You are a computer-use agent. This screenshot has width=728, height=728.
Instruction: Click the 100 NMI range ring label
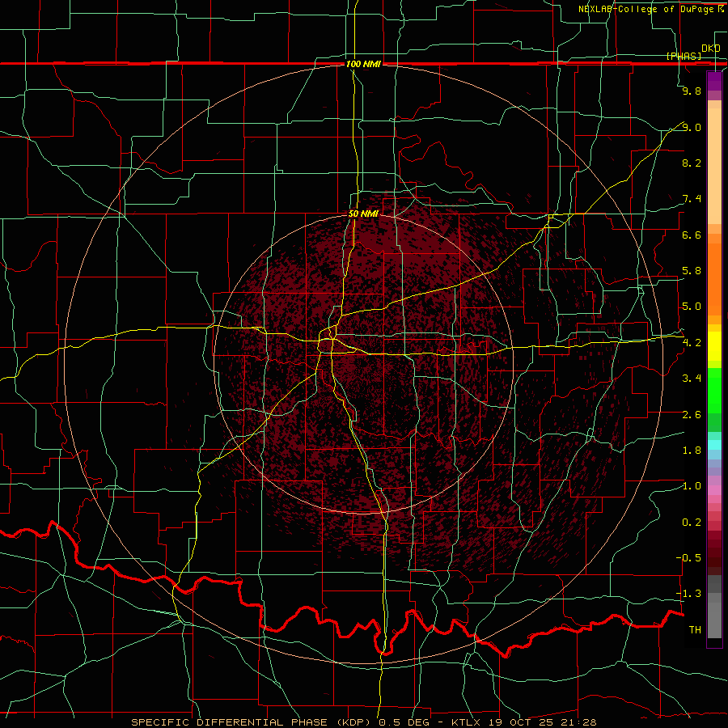[363, 64]
